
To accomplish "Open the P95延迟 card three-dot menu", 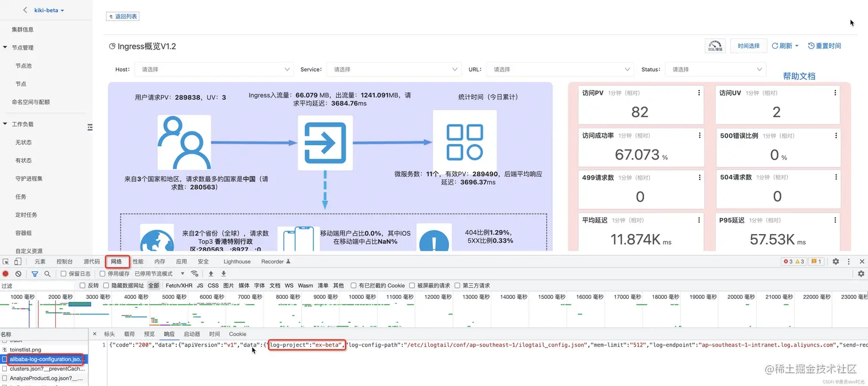I will coord(835,220).
